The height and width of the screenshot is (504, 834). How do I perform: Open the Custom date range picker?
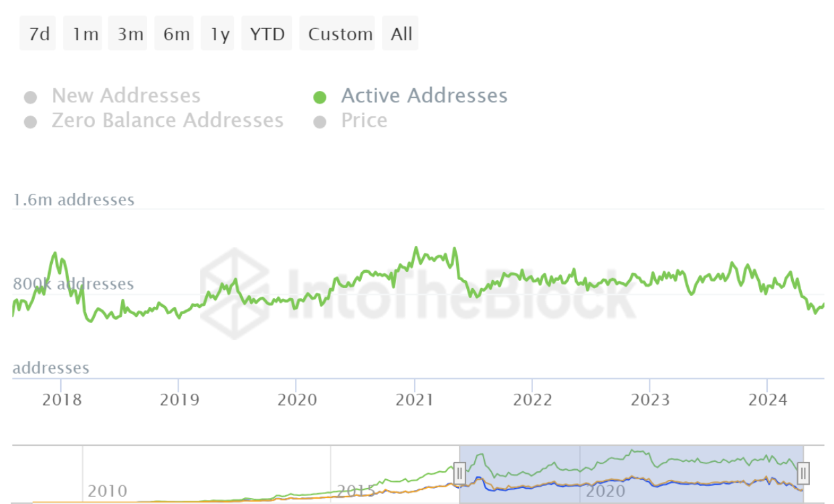pos(340,34)
